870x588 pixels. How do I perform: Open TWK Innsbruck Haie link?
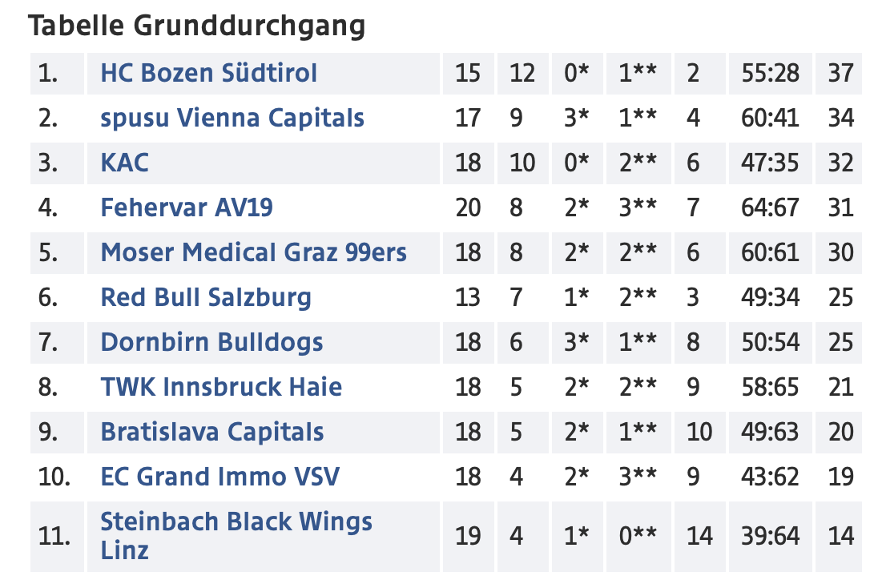click(221, 387)
